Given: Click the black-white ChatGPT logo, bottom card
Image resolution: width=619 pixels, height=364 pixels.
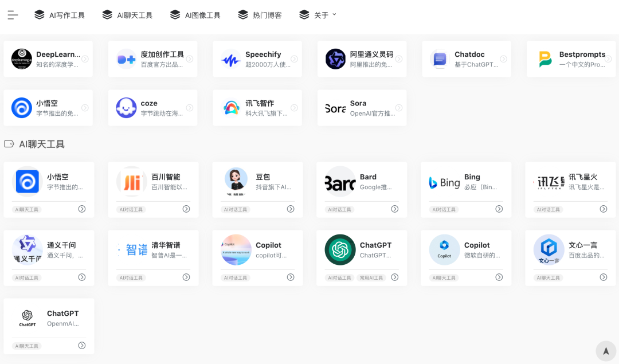Looking at the screenshot, I should click(28, 318).
